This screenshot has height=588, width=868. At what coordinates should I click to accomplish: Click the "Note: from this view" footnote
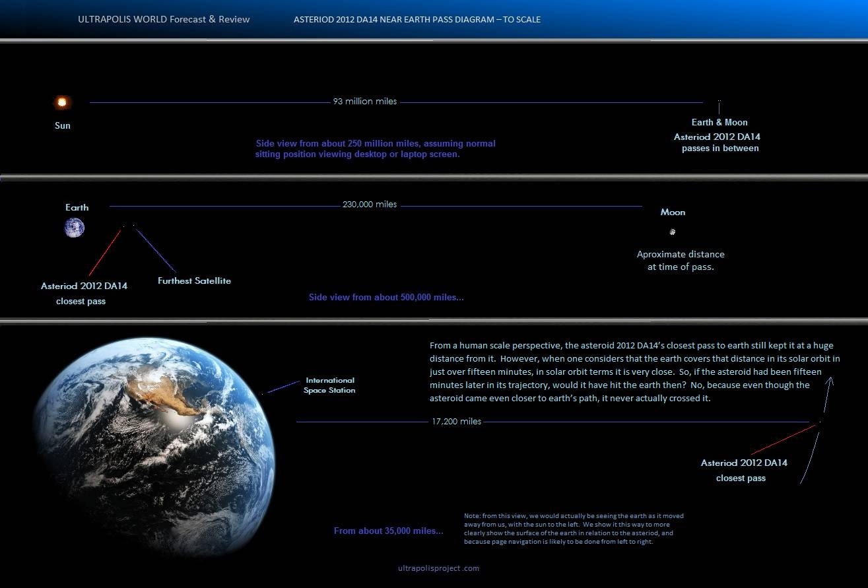[574, 529]
